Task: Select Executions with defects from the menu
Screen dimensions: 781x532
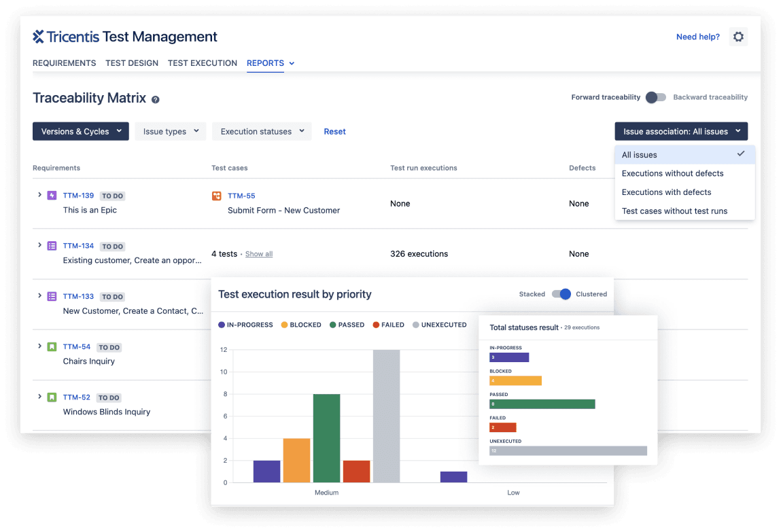Action: click(667, 192)
